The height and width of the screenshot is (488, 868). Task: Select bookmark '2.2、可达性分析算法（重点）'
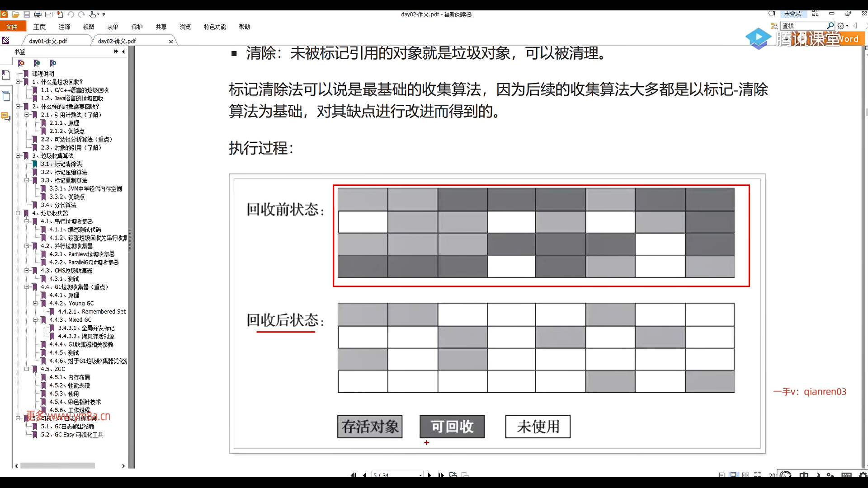tap(76, 139)
